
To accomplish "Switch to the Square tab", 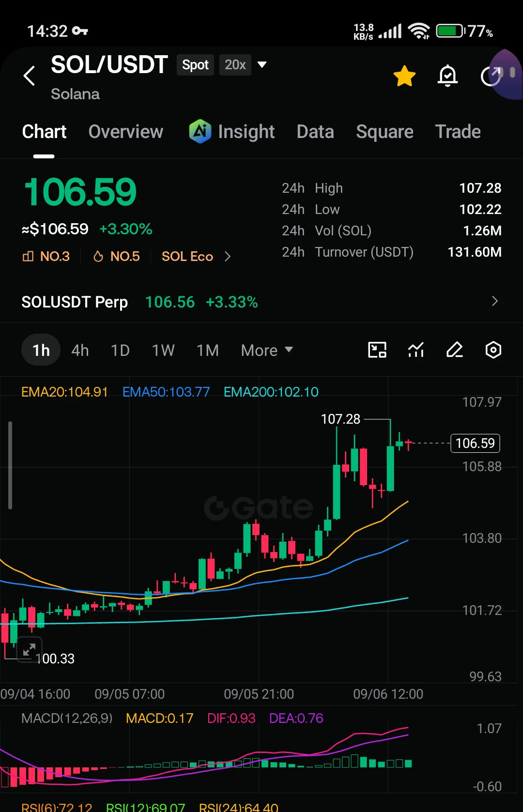I will [385, 132].
